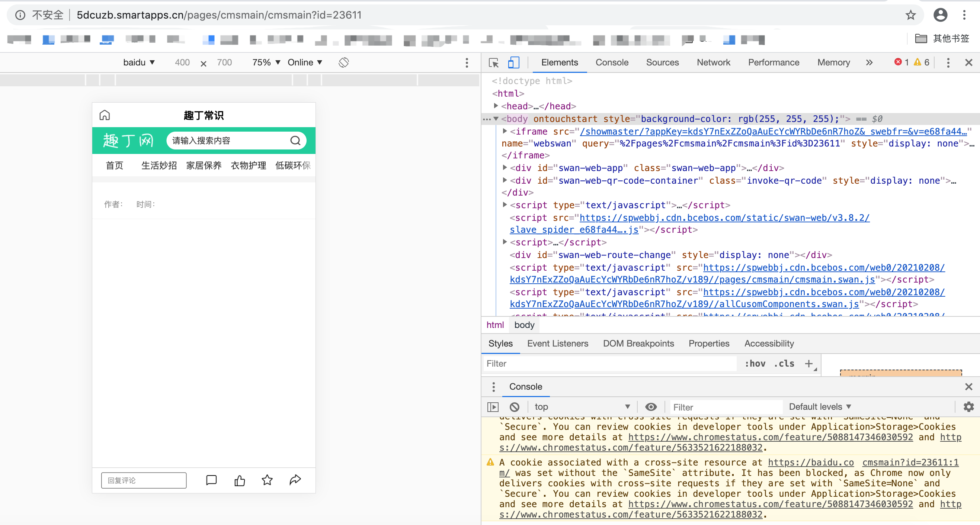
Task: Click the share arrow icon
Action: tap(295, 480)
